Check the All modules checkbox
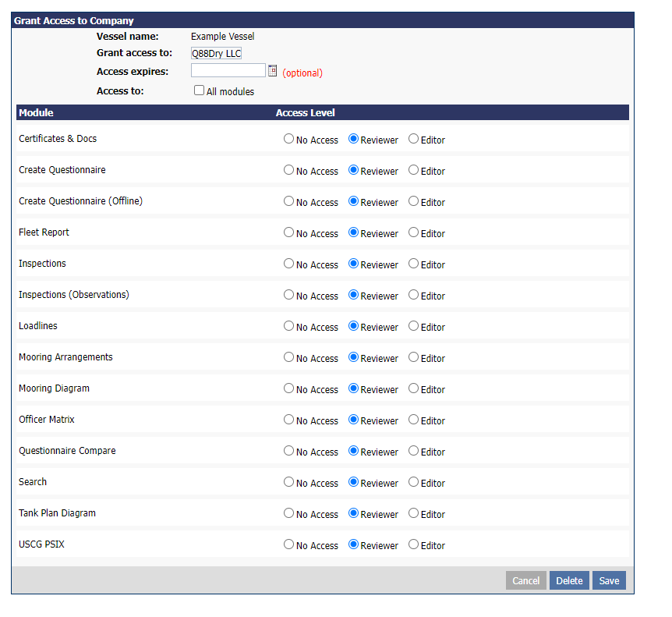Viewport: 672px width, 617px height. click(x=200, y=90)
